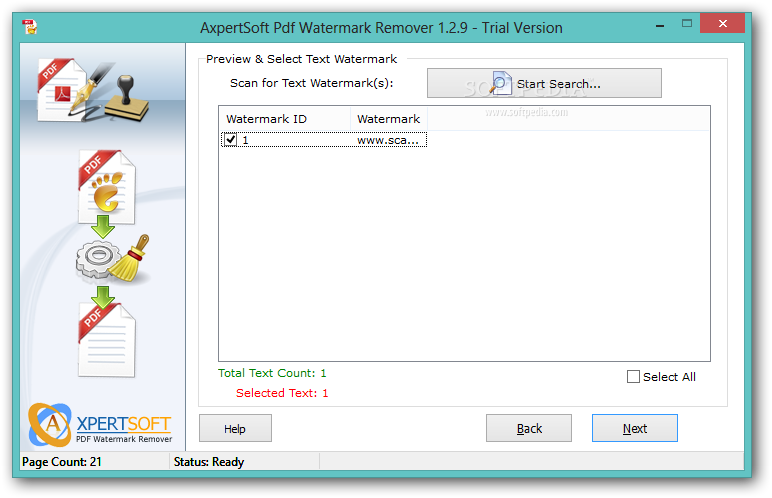Go Back to the previous step
772x498 pixels.
(529, 429)
